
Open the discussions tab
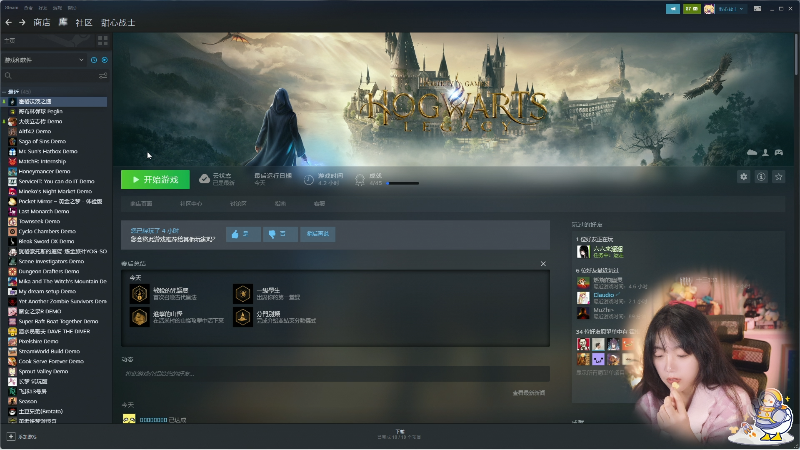click(x=238, y=204)
